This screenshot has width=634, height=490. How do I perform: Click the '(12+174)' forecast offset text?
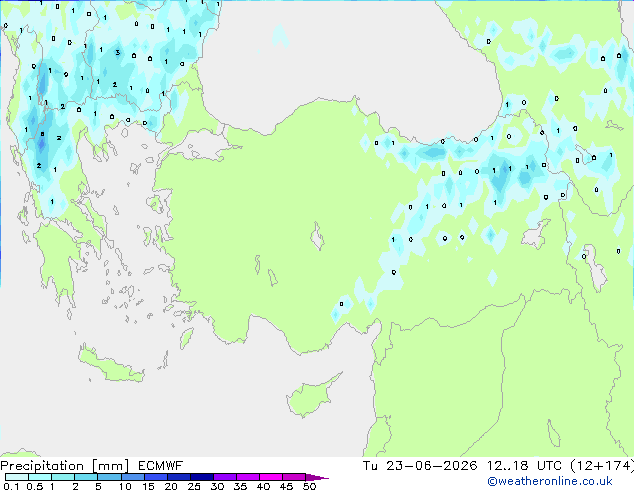click(x=602, y=466)
